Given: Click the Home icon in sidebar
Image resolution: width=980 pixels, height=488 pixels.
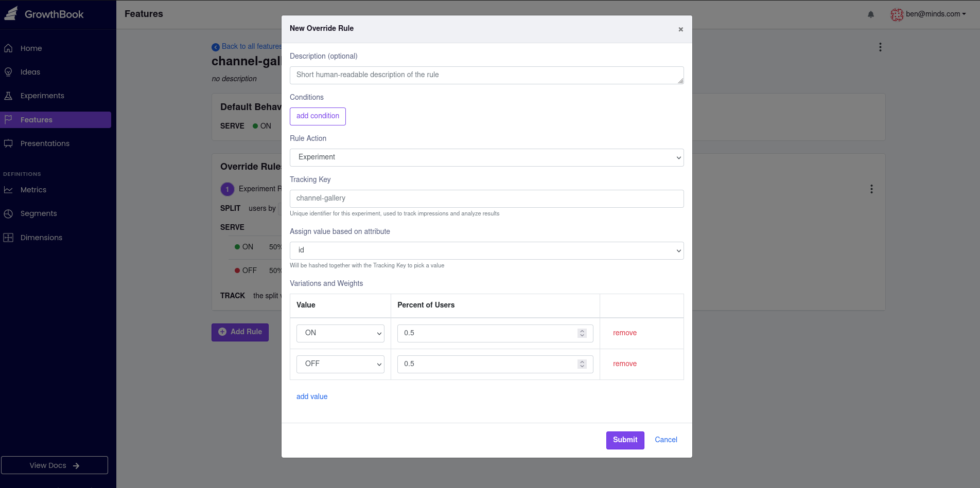Looking at the screenshot, I should [x=8, y=48].
